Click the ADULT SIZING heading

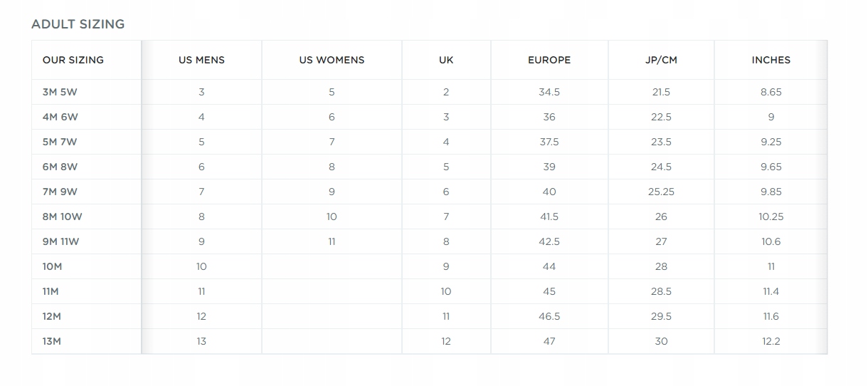tap(78, 24)
